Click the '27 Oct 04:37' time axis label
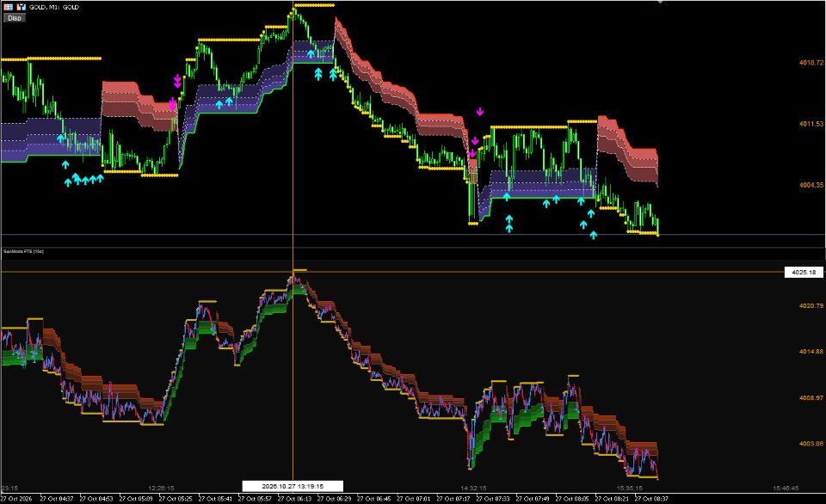Viewport: 826px width, 504px height. (x=57, y=499)
